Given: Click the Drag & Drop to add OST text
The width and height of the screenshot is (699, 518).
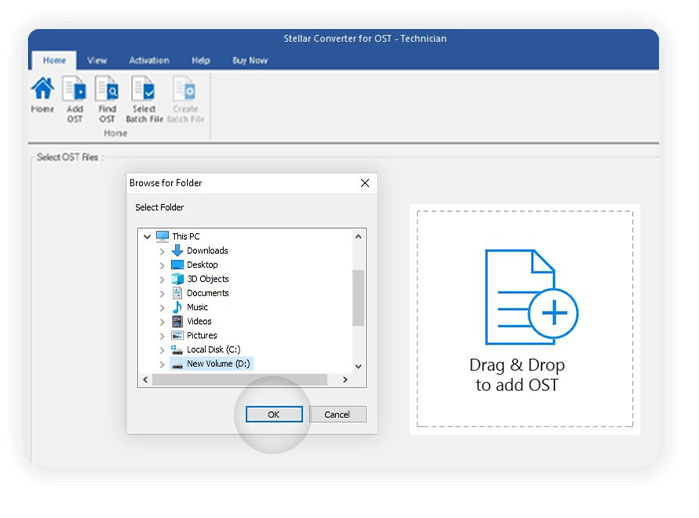Looking at the screenshot, I should (x=517, y=375).
